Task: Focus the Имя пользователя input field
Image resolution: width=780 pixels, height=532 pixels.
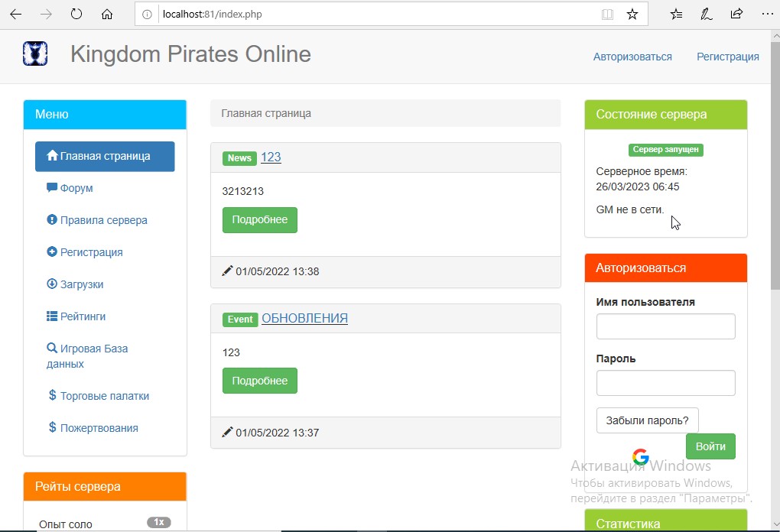Action: [x=665, y=326]
